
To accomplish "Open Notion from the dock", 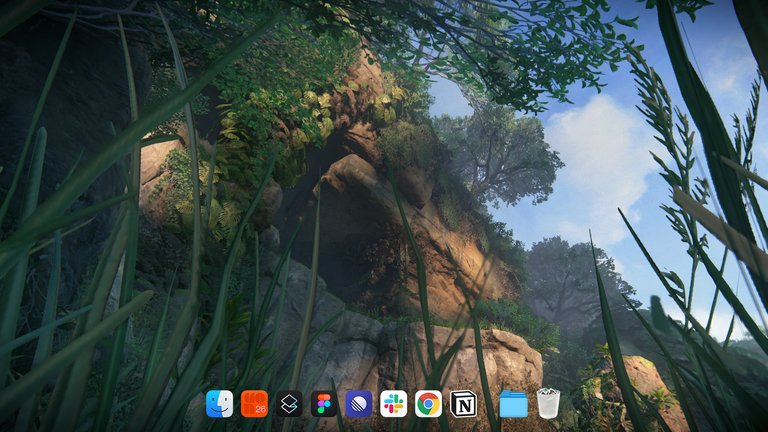I will [463, 404].
